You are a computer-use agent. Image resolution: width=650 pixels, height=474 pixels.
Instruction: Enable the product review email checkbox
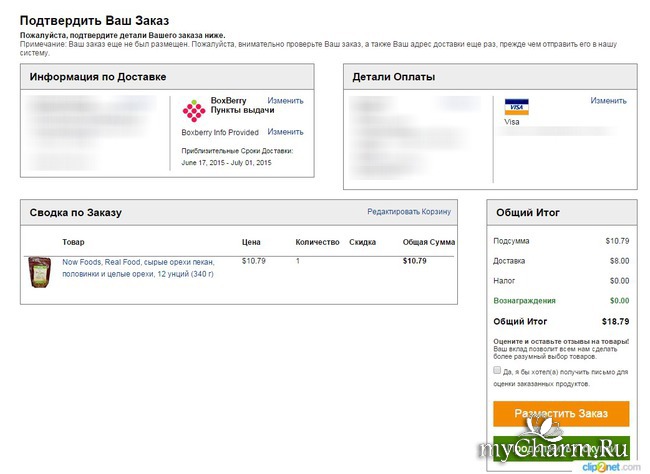498,371
